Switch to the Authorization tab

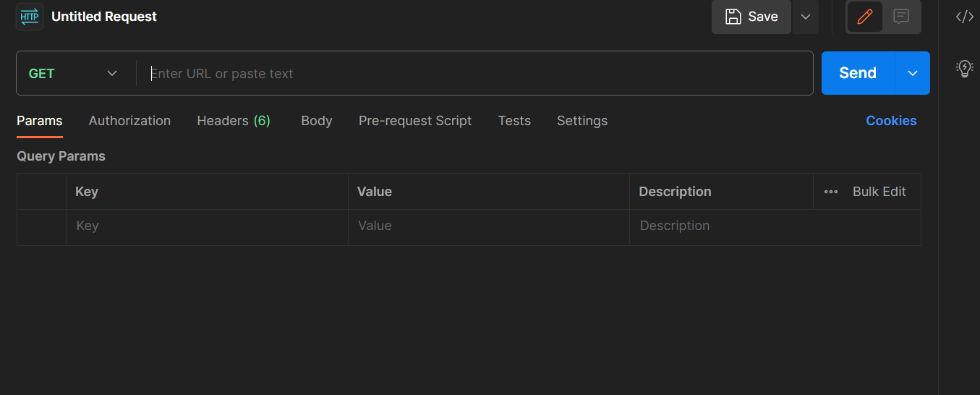[x=129, y=121]
